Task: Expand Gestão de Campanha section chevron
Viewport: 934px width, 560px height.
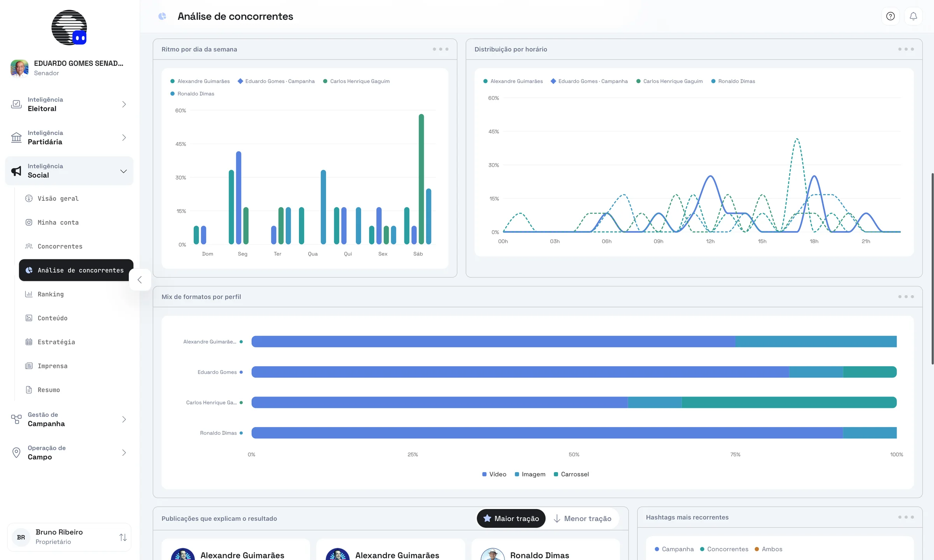Action: (x=124, y=419)
